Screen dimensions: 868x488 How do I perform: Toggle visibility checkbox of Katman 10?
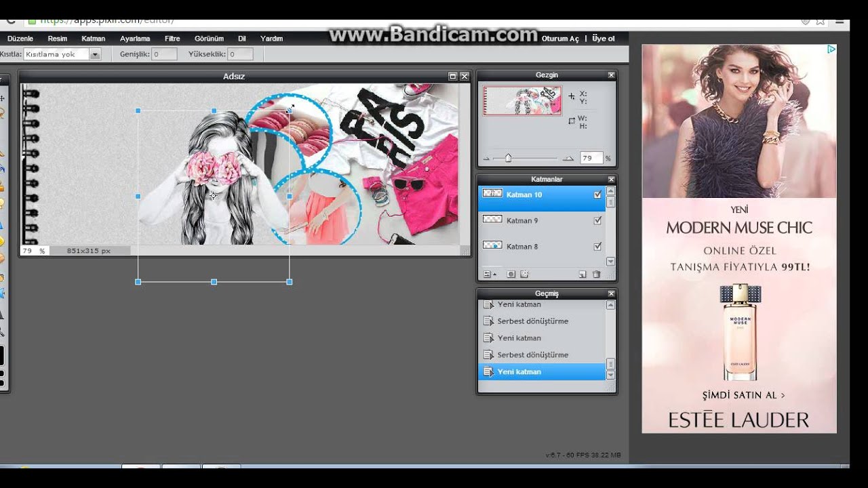pos(597,195)
